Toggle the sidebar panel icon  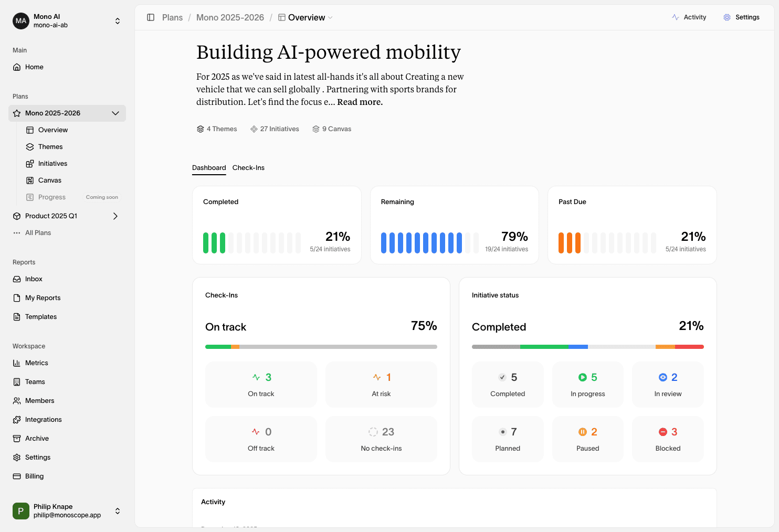[151, 17]
